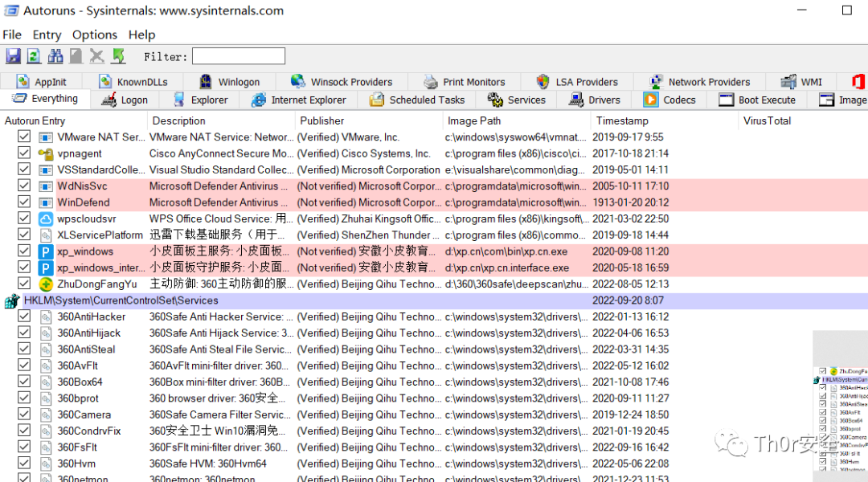Image resolution: width=868 pixels, height=482 pixels.
Task: Select the Winlogon tab
Action: point(229,82)
